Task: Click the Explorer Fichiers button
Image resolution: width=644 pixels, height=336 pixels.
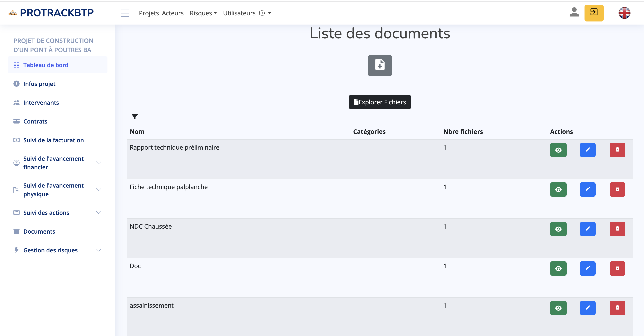Action: pos(380,102)
